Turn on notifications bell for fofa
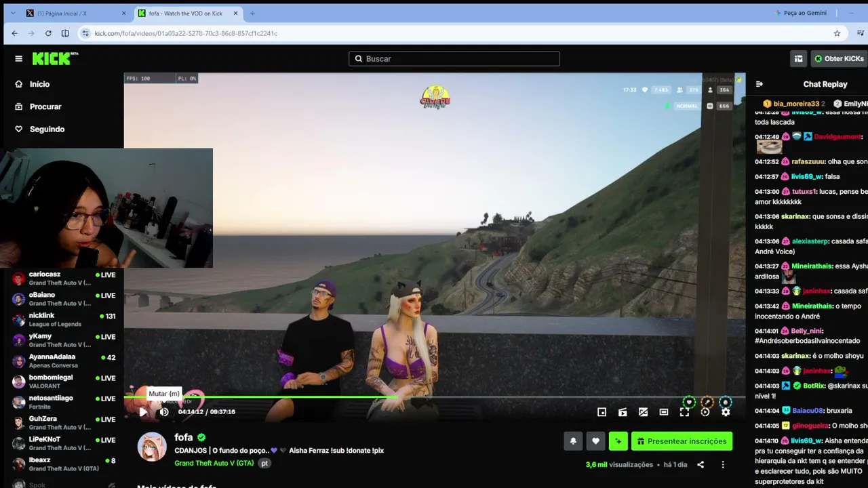The width and height of the screenshot is (868, 488). click(x=573, y=441)
